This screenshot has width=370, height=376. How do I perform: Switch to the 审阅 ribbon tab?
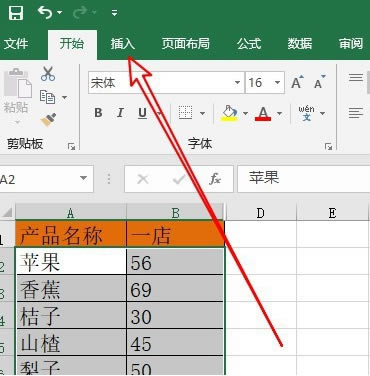351,44
